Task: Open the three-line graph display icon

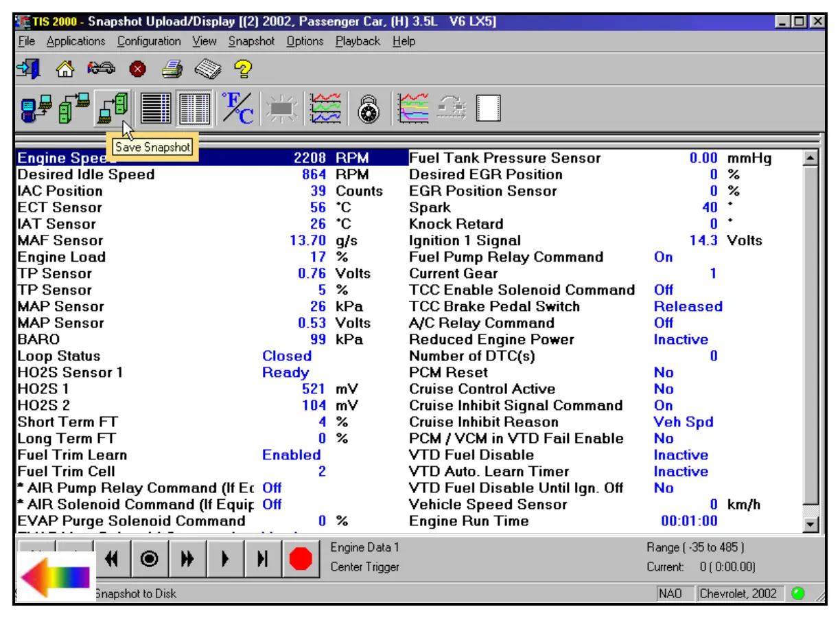Action: 325,108
